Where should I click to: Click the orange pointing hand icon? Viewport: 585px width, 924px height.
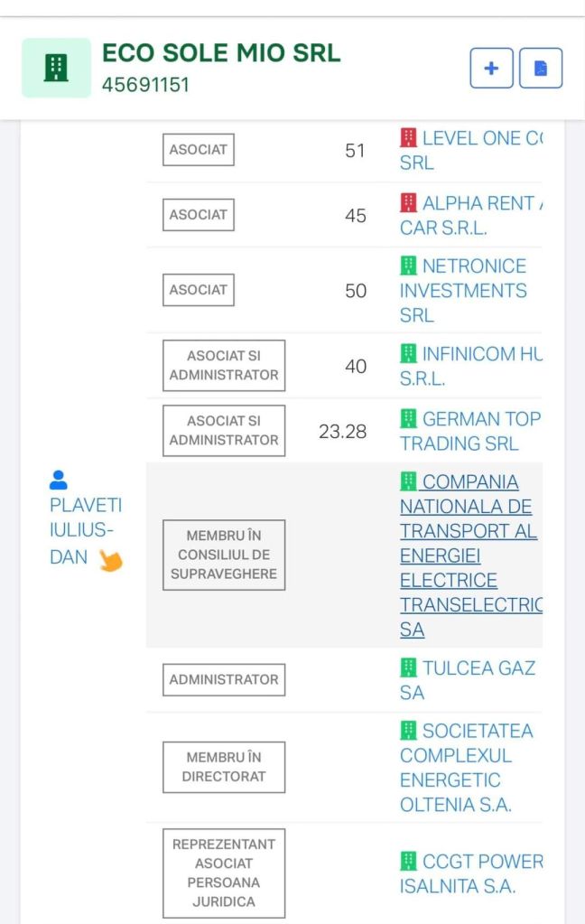(x=111, y=560)
